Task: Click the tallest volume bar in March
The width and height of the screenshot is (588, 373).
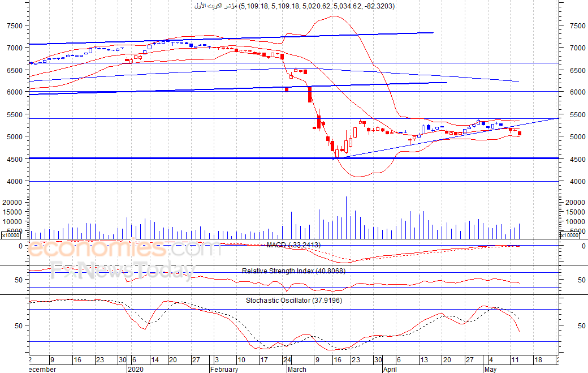Action: click(346, 218)
